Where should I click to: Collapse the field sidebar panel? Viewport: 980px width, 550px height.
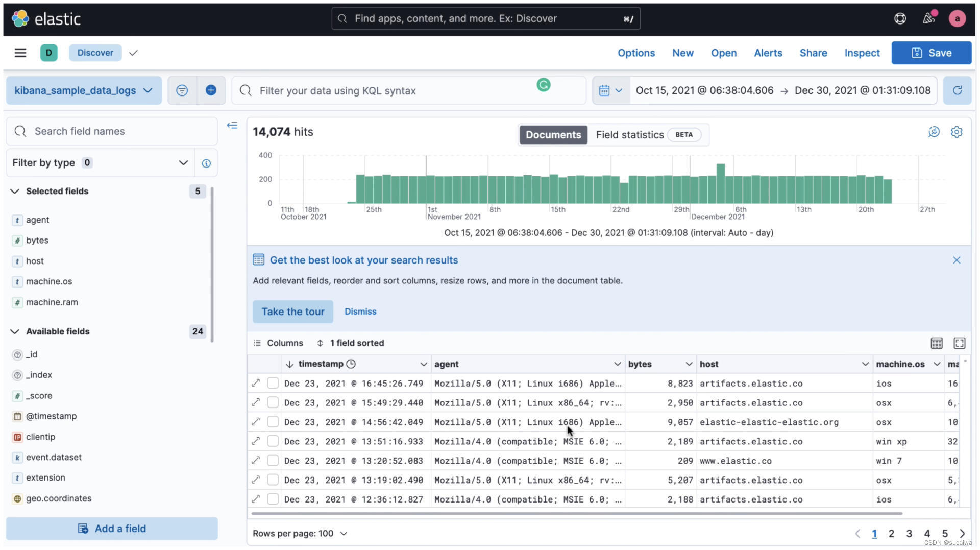point(232,125)
